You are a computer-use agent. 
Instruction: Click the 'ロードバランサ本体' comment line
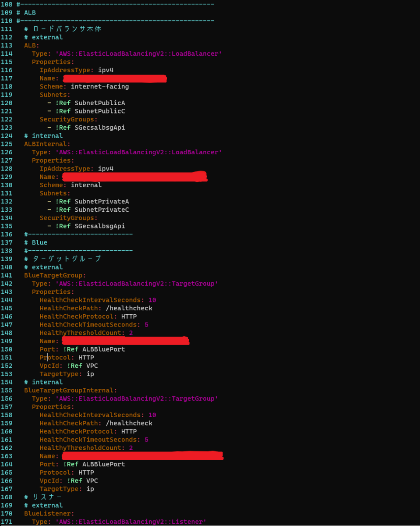coord(63,29)
